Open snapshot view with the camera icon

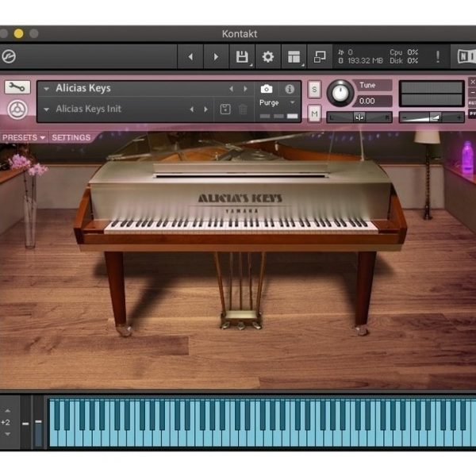pos(267,89)
